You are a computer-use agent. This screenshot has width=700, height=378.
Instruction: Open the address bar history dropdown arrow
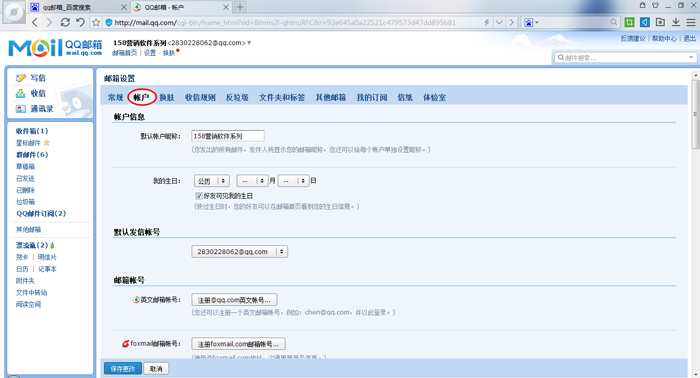click(500, 22)
